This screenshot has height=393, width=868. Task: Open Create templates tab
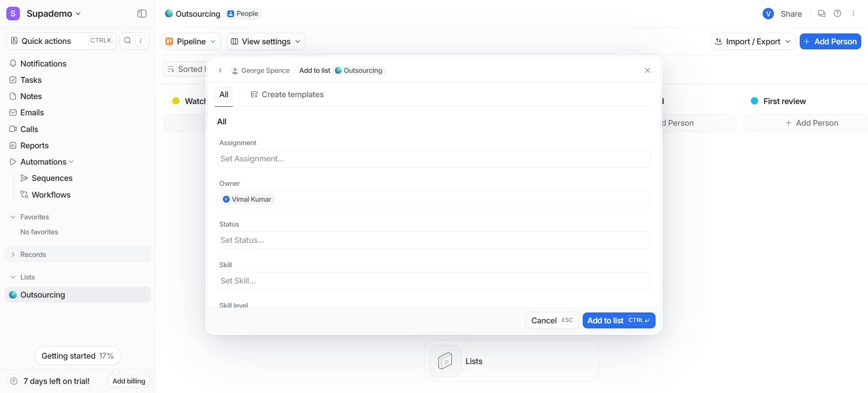[x=287, y=95]
